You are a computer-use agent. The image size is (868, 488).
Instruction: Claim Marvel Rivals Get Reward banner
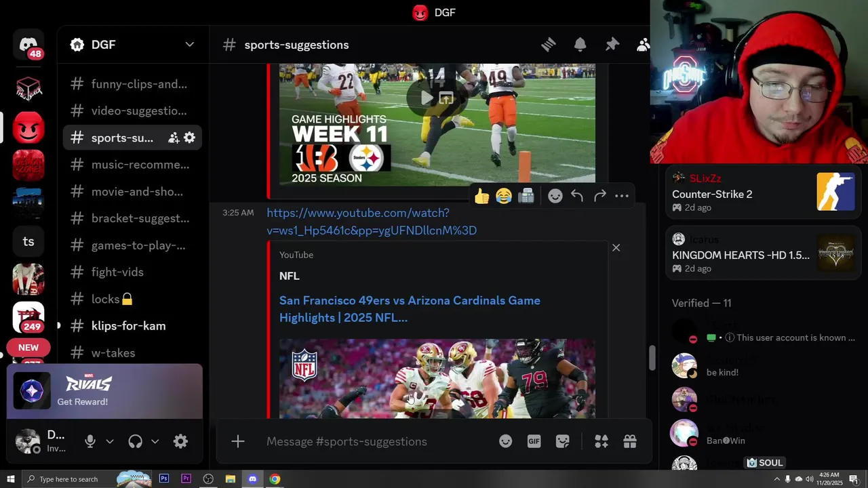click(x=104, y=391)
